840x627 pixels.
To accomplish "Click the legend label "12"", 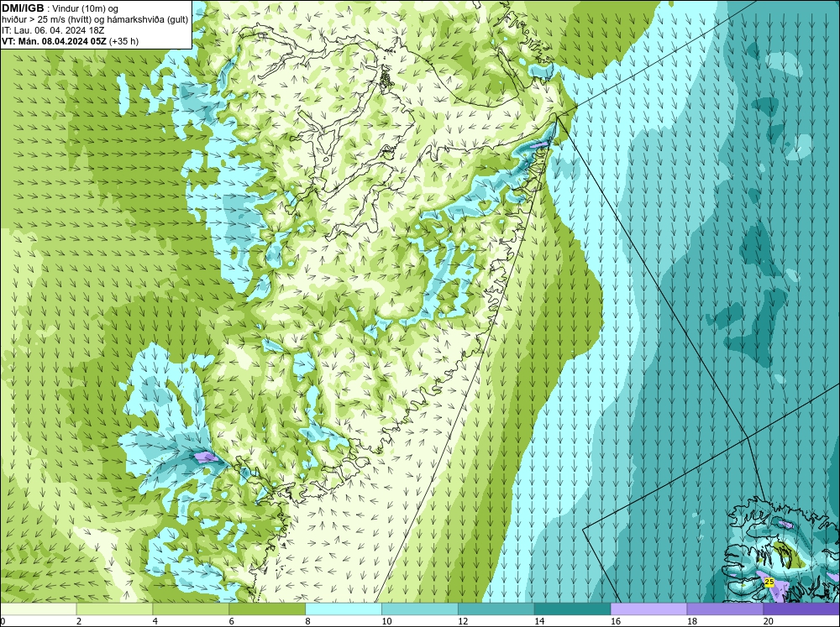I will (x=463, y=621).
